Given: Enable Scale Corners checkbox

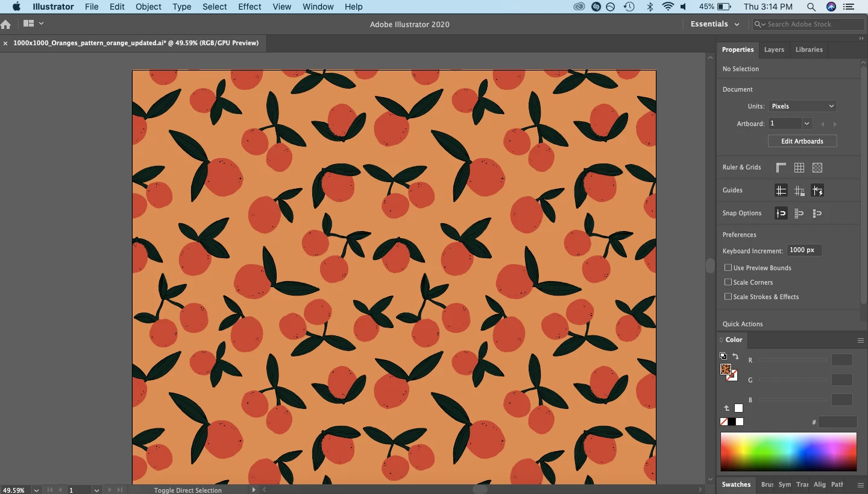Looking at the screenshot, I should (728, 282).
